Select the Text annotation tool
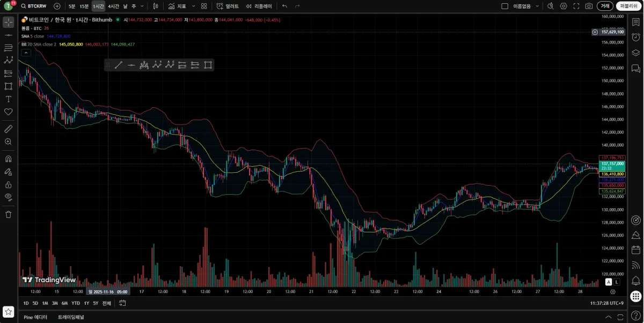 pos(8,99)
